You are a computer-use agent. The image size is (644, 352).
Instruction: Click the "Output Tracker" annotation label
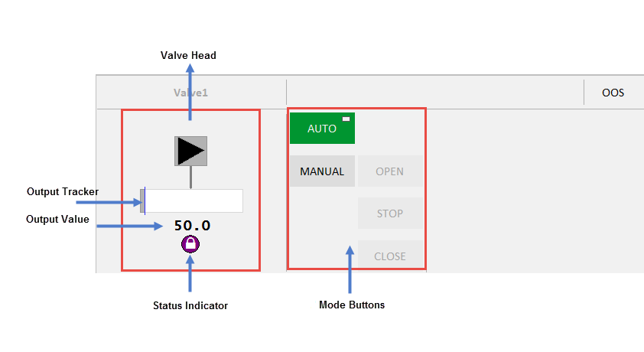63,191
